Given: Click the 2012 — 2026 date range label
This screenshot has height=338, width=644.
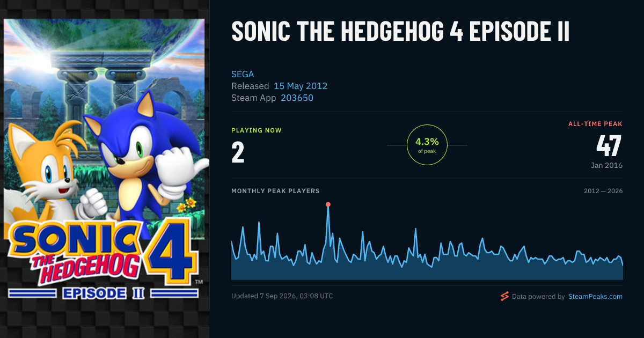Looking at the screenshot, I should (603, 191).
